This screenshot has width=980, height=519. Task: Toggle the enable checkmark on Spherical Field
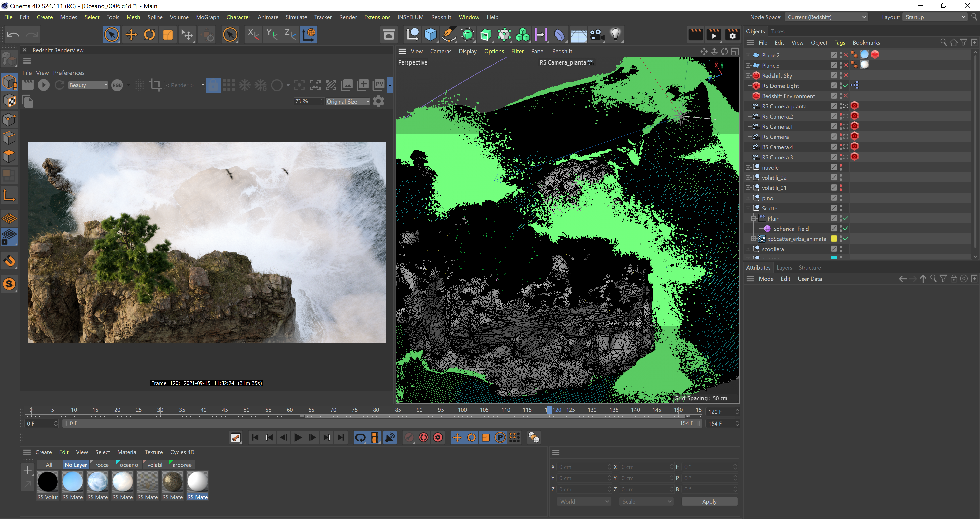(845, 229)
